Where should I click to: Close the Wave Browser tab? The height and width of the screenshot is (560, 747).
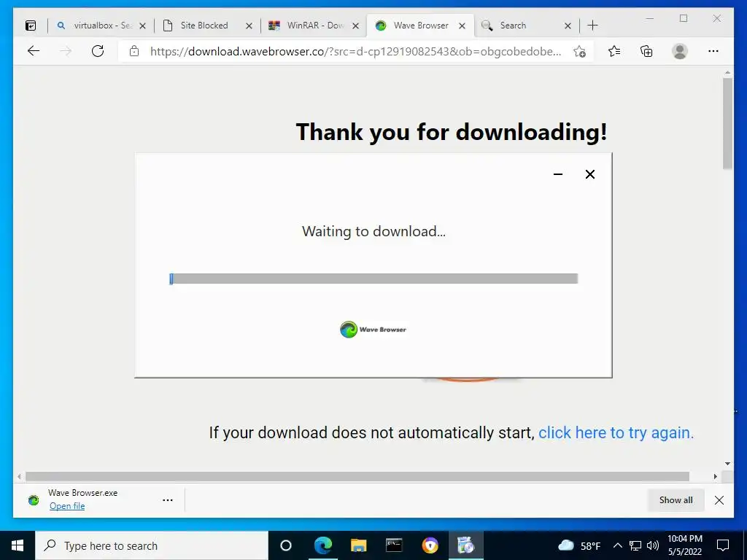click(462, 26)
